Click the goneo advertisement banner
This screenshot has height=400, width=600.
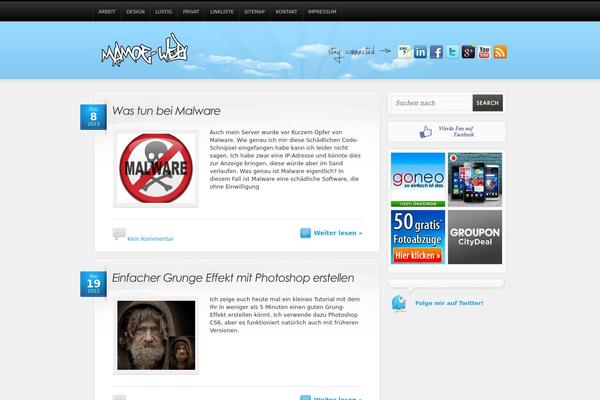(x=418, y=180)
